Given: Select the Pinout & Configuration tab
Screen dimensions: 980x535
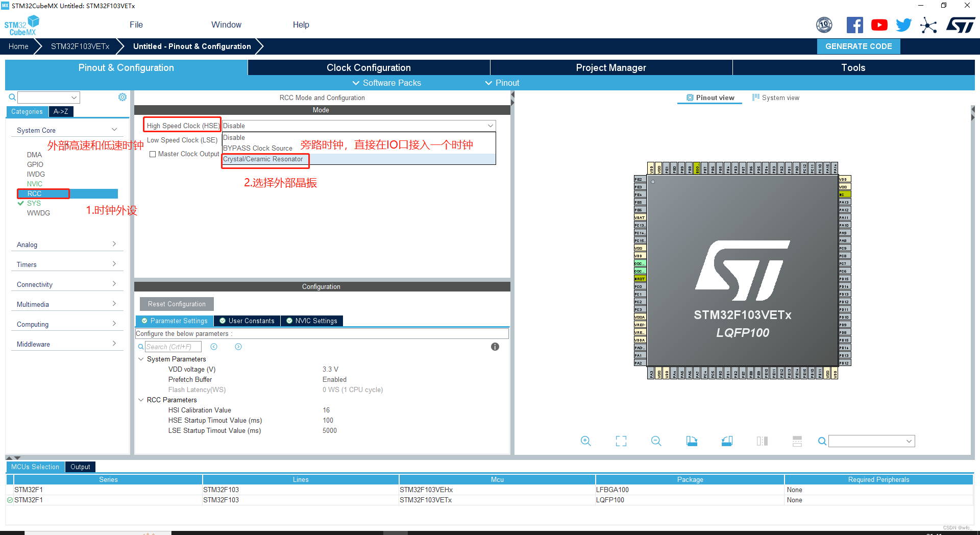Looking at the screenshot, I should coord(126,67).
